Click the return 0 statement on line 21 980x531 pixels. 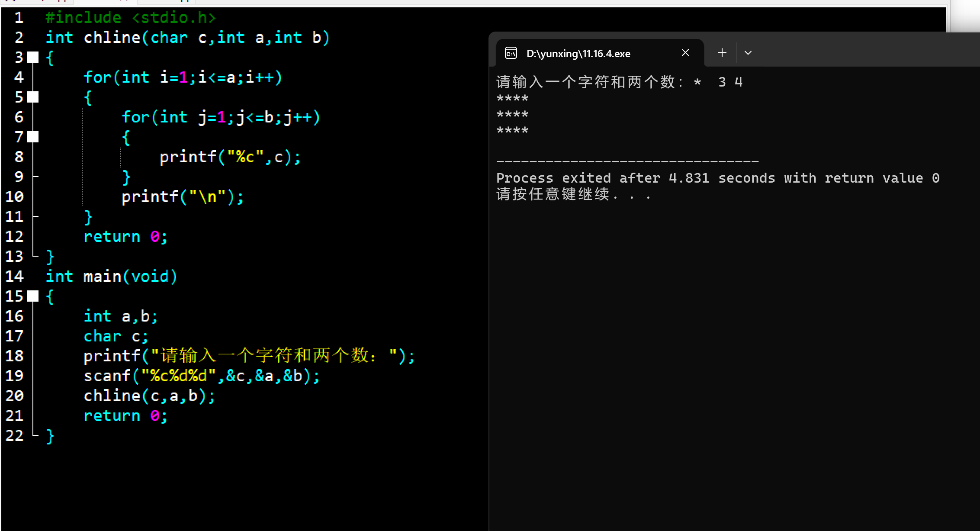125,415
